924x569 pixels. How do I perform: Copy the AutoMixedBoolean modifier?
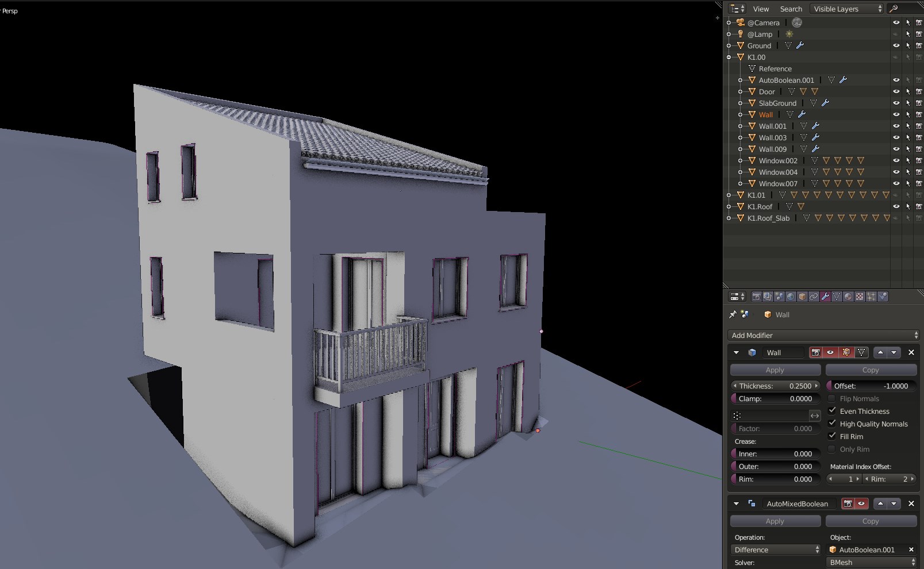[x=871, y=521]
